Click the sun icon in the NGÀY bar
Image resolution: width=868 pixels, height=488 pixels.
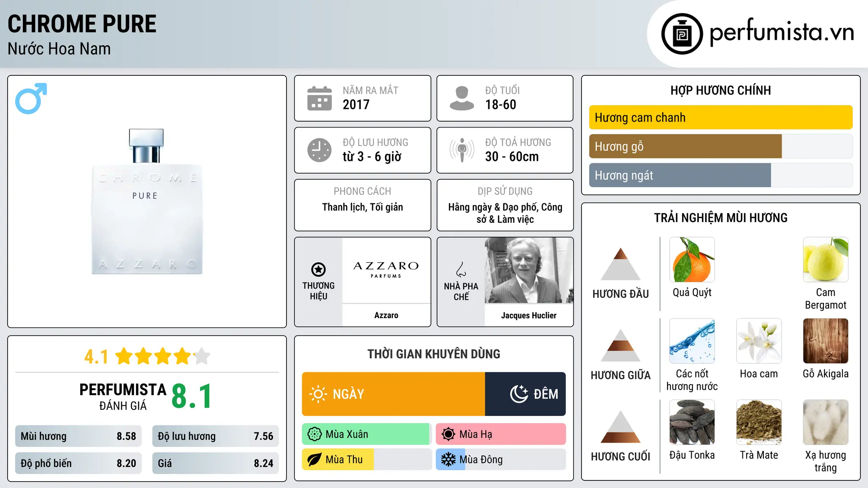[318, 394]
